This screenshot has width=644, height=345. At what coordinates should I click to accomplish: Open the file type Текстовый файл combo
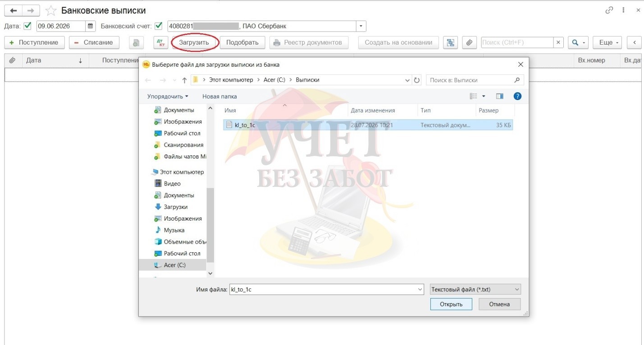click(475, 290)
